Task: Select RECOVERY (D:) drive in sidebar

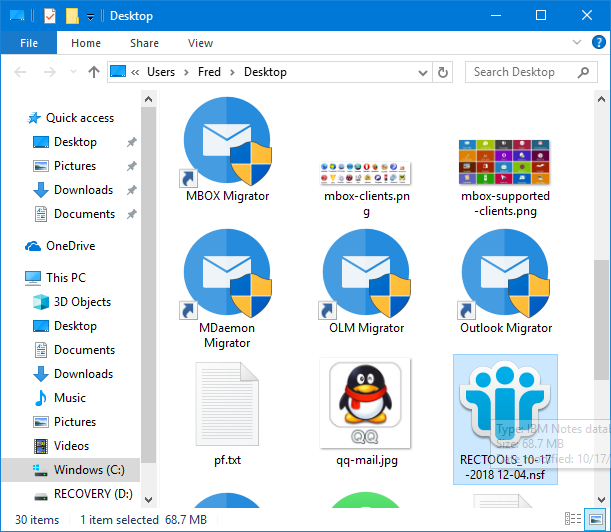Action: [93, 494]
